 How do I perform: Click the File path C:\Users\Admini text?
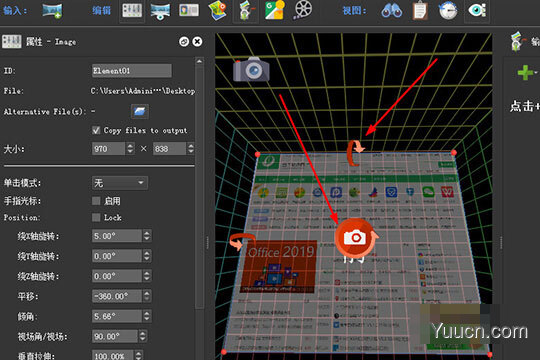[x=143, y=91]
